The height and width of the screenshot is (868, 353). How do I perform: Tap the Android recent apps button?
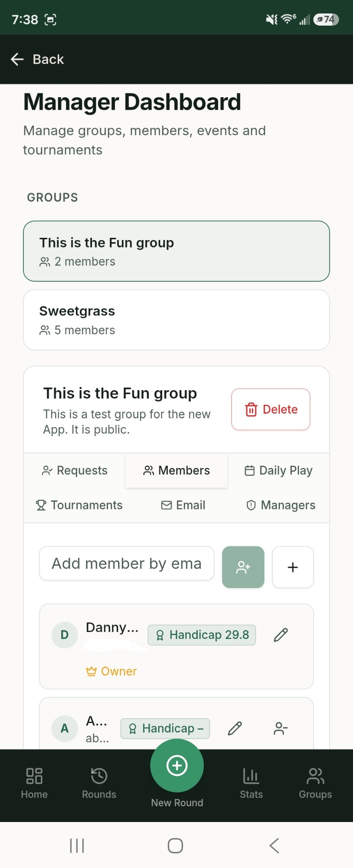pyautogui.click(x=77, y=845)
